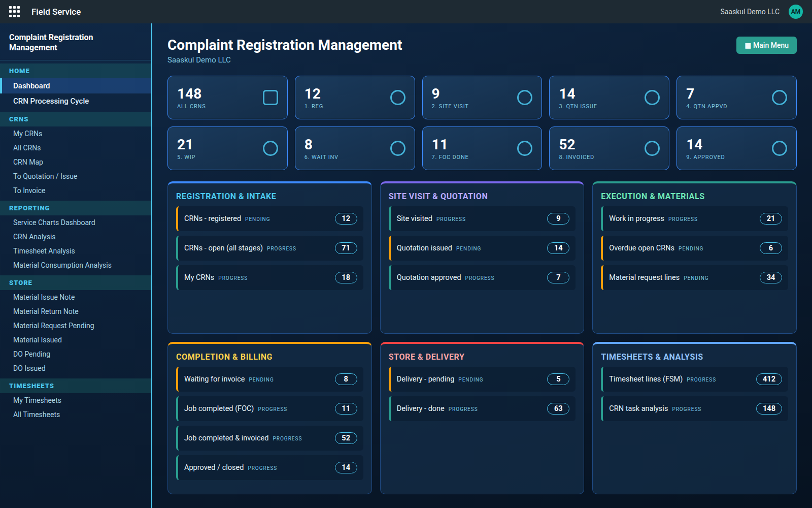
Task: Open Delivery - pending row
Action: [482, 379]
